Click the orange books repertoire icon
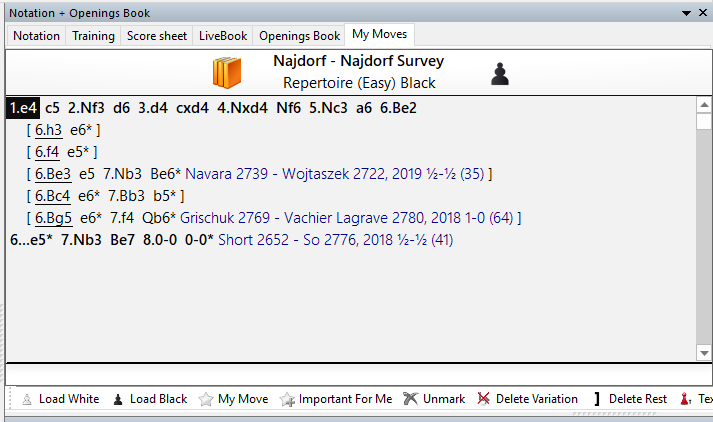Image resolution: width=713 pixels, height=422 pixels. coord(227,73)
